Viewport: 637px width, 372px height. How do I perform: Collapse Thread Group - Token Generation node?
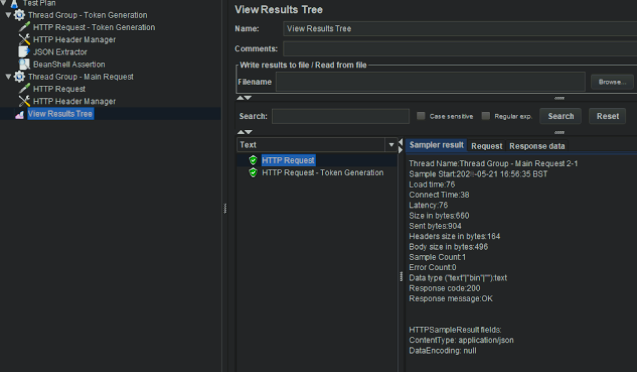[x=8, y=15]
